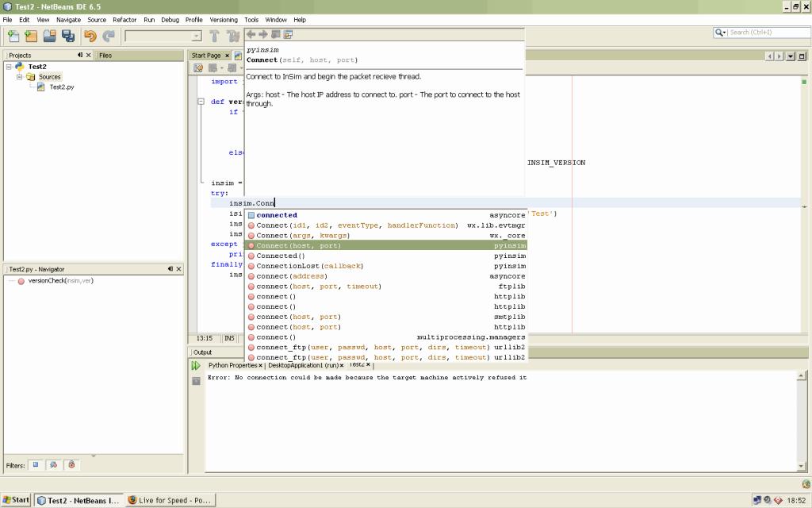Toggle the third Navigator filter button

[71, 465]
